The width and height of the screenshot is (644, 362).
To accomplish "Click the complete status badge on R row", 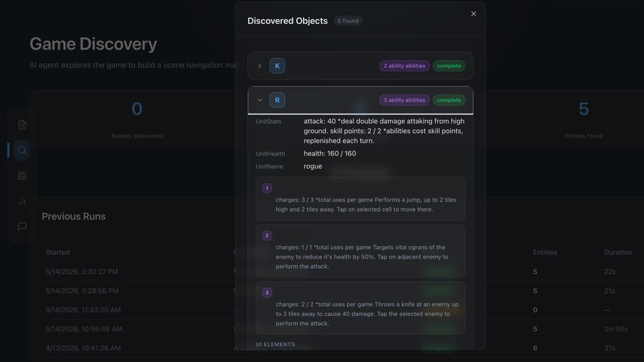I will 449,100.
